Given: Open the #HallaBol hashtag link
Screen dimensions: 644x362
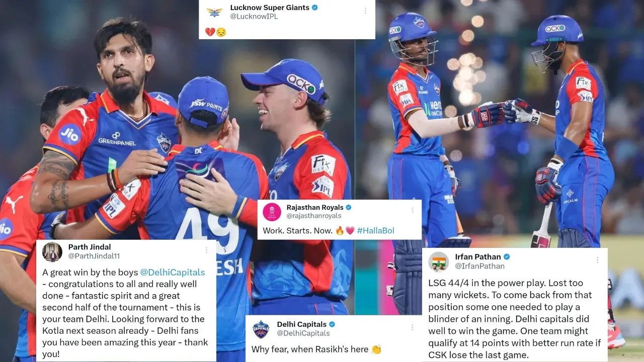Looking at the screenshot, I should pyautogui.click(x=376, y=230).
